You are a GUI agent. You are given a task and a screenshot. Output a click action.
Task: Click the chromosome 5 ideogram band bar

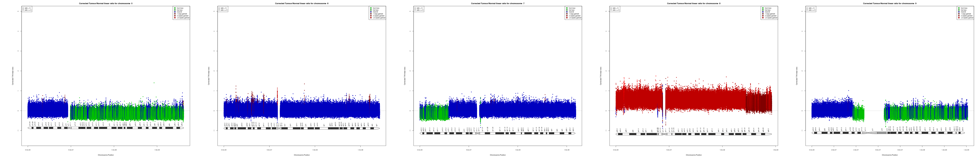pyautogui.click(x=106, y=128)
